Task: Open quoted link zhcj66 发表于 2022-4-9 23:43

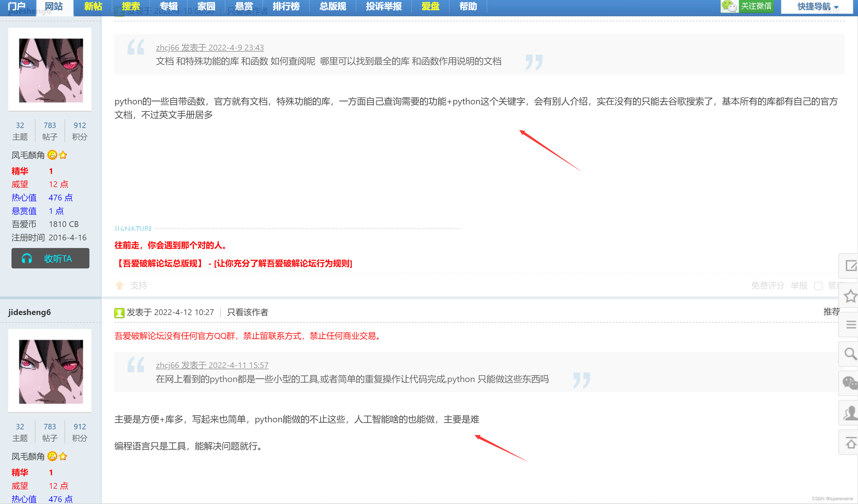Action: click(210, 47)
